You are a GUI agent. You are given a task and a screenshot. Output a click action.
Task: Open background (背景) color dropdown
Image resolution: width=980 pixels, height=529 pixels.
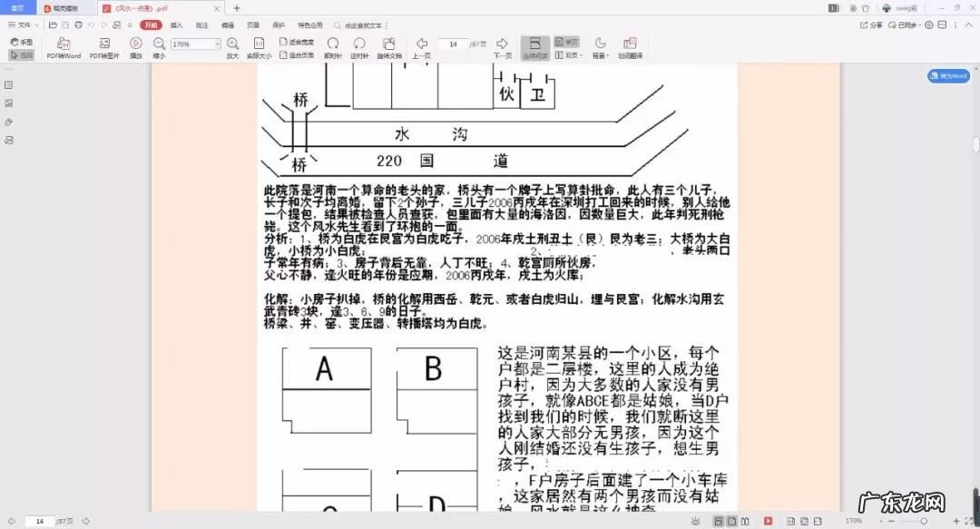point(600,47)
